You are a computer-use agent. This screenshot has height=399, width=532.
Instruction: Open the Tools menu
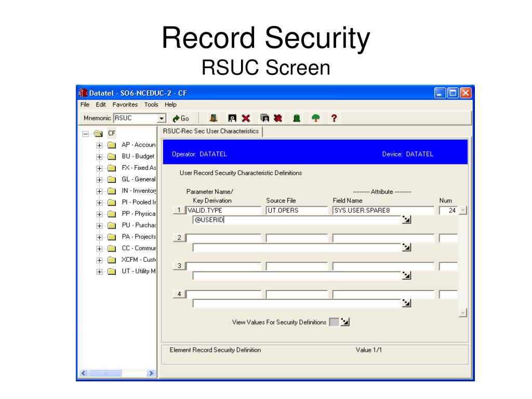coord(151,104)
